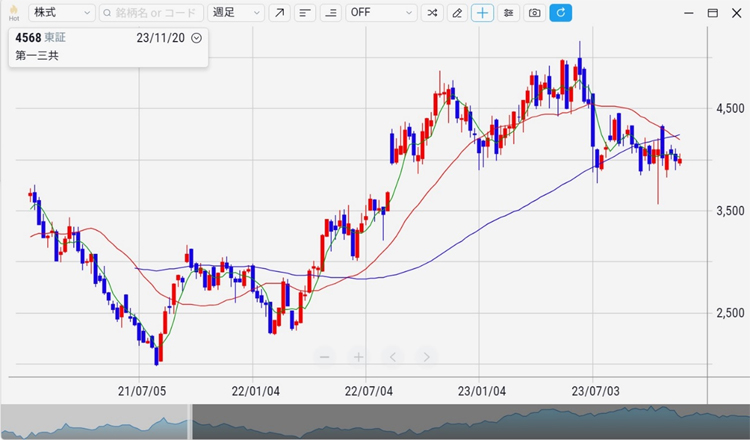
Task: Click the shuffle compare icon
Action: point(431,13)
